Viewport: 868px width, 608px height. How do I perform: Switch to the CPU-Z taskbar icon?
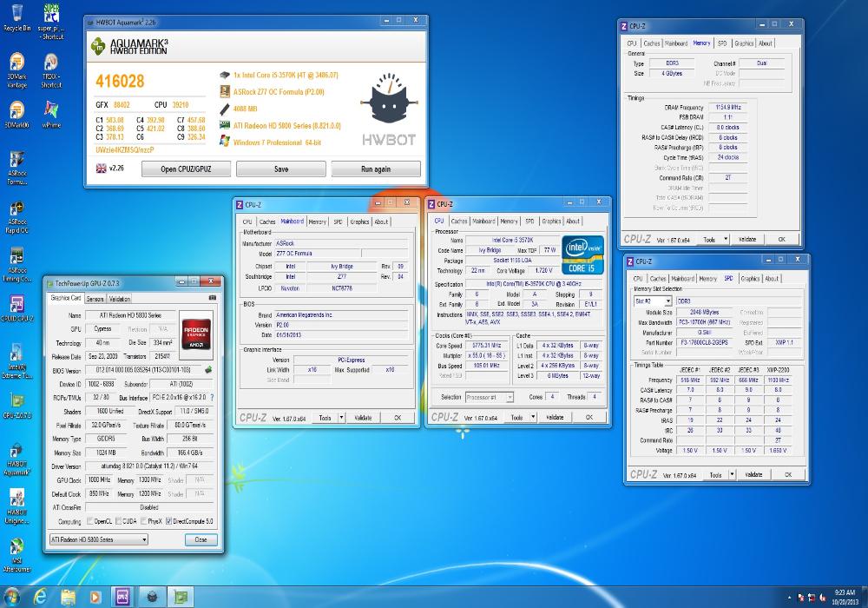123,597
